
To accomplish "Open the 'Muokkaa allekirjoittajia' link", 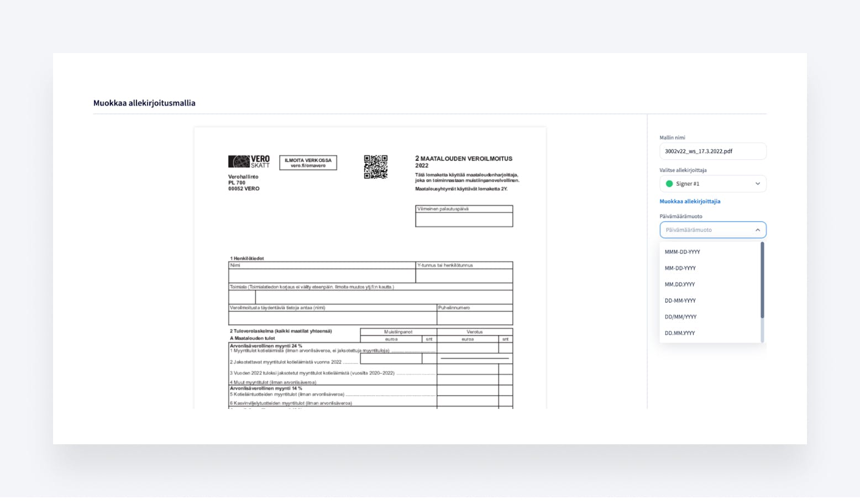I will 689,202.
